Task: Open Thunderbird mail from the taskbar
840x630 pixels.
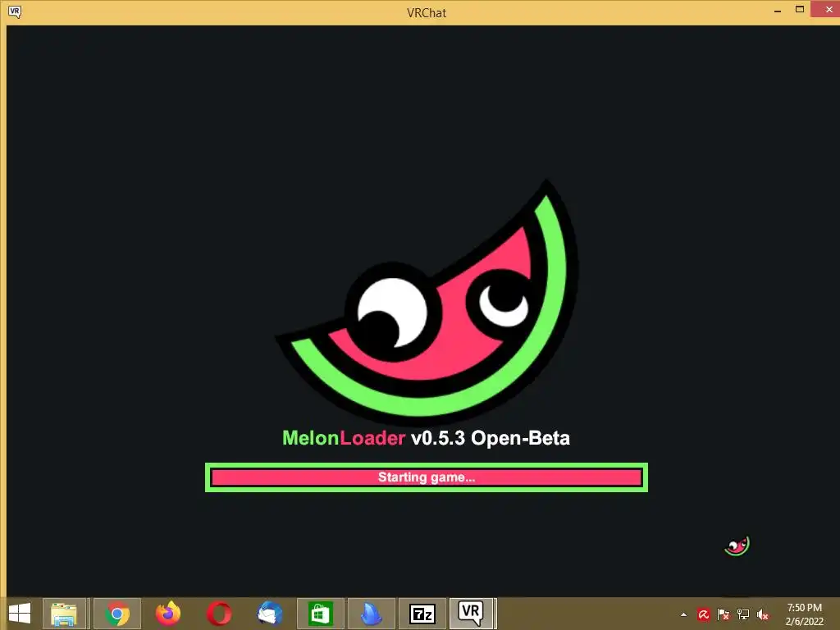Action: pyautogui.click(x=269, y=614)
